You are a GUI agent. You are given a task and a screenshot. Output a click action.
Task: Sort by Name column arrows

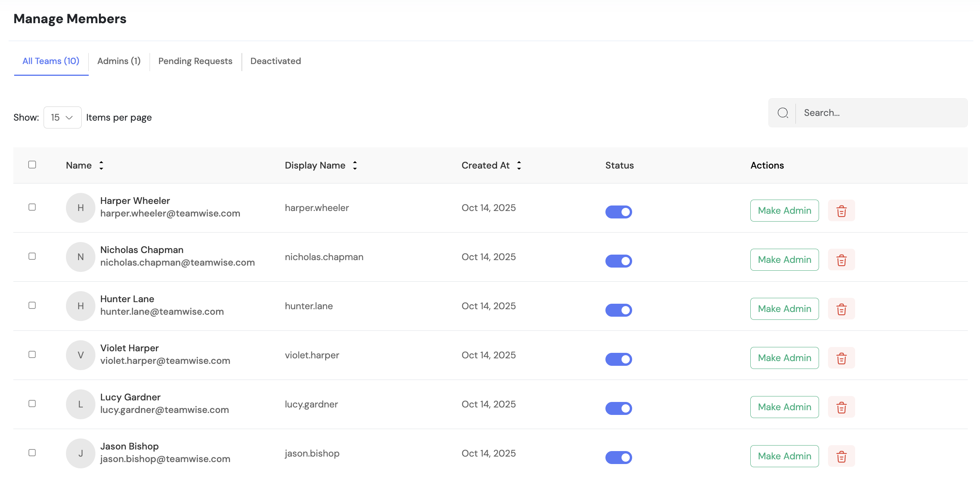tap(101, 165)
